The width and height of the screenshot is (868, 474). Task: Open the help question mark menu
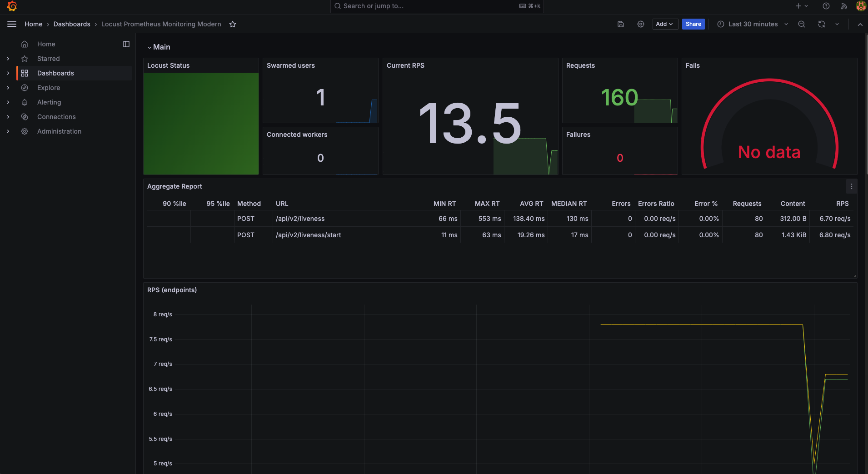point(826,6)
